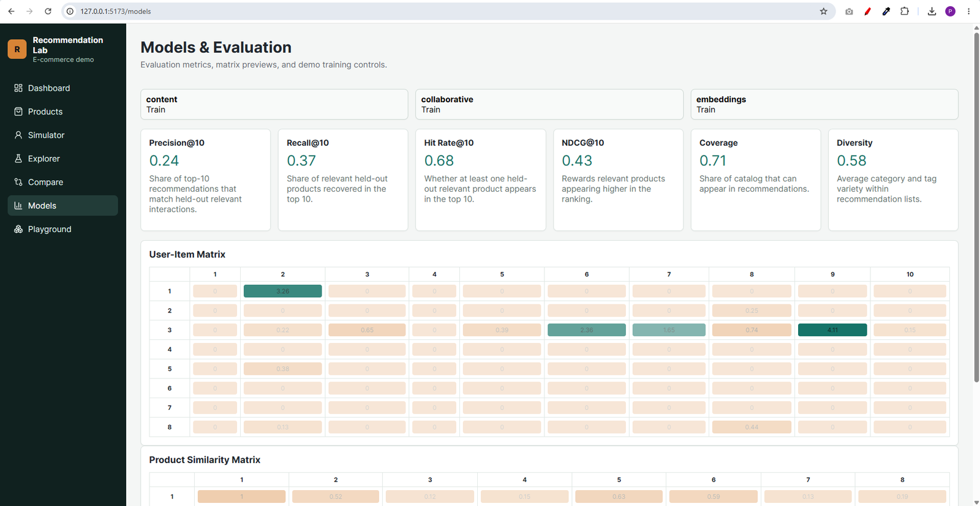Click the Models & Evaluation page title
Image resolution: width=980 pixels, height=506 pixels.
pyautogui.click(x=216, y=47)
